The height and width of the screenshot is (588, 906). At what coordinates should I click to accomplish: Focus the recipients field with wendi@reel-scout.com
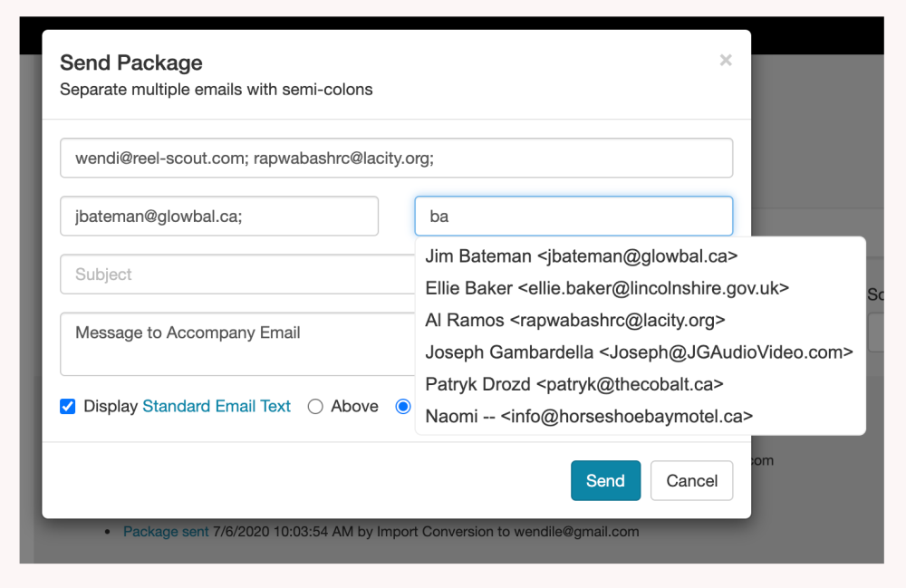(x=396, y=158)
